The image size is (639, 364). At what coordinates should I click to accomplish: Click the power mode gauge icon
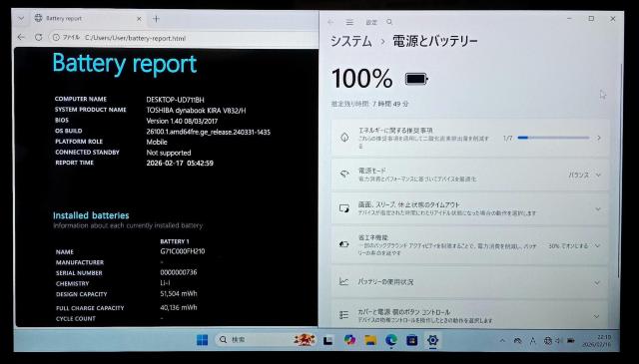344,175
